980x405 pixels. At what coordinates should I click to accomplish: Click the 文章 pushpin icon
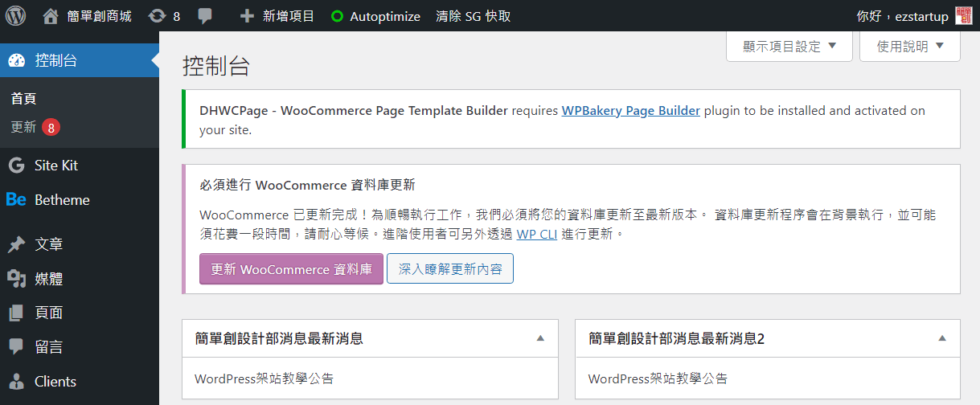(x=16, y=244)
